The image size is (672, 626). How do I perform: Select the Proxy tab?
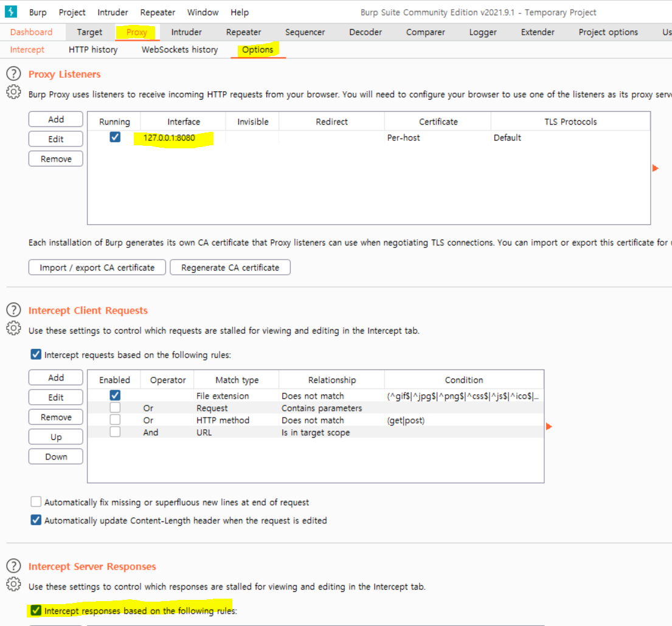[137, 32]
